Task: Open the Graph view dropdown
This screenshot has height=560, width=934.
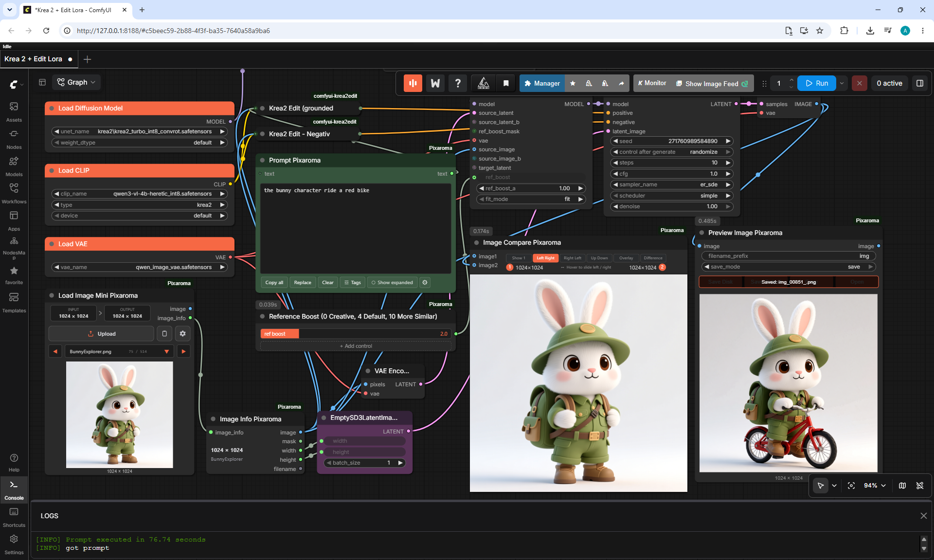Action: click(x=76, y=82)
